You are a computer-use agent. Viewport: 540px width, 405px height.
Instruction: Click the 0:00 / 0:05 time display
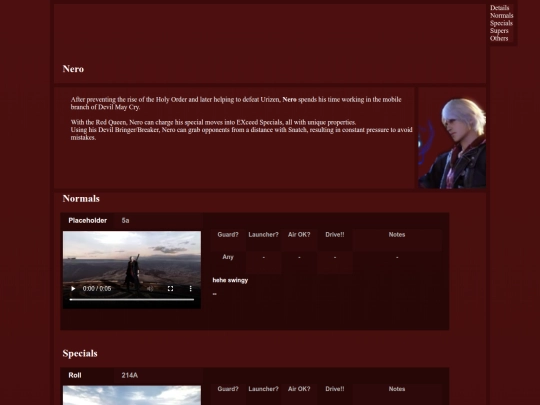pyautogui.click(x=97, y=289)
